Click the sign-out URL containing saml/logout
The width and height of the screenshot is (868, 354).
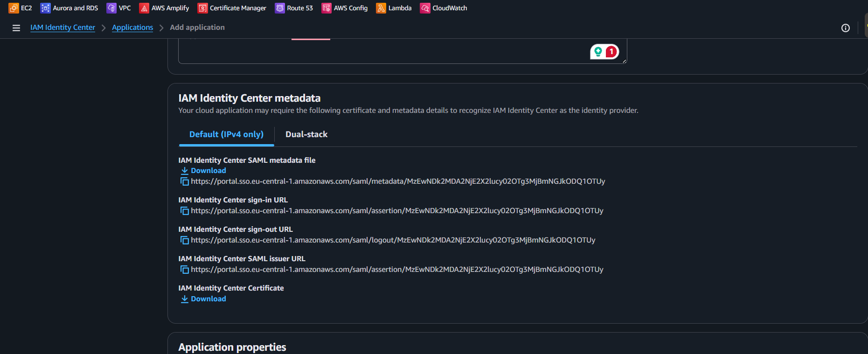pos(393,240)
